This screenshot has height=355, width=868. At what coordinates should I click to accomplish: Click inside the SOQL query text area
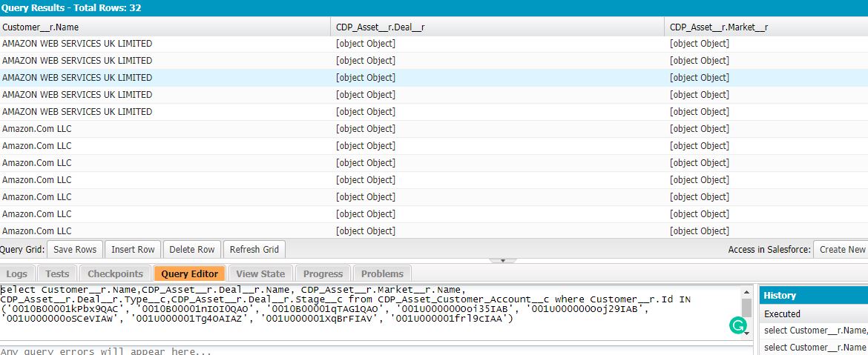click(x=371, y=313)
